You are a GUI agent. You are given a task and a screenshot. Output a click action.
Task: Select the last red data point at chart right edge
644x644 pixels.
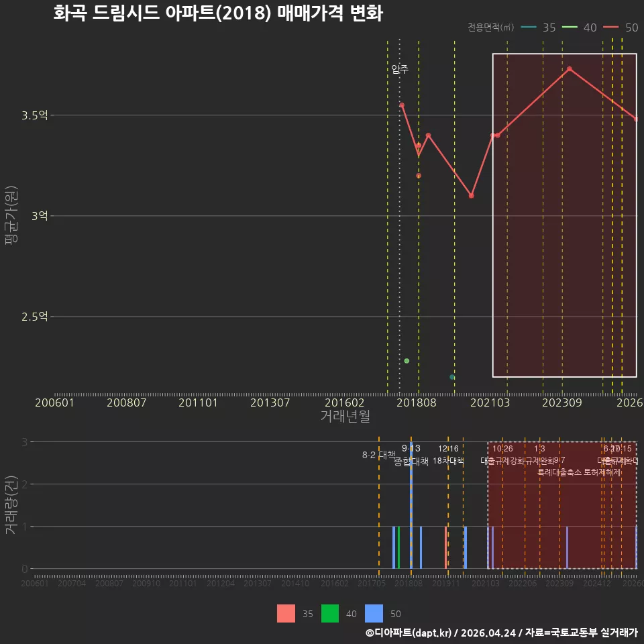tap(636, 119)
